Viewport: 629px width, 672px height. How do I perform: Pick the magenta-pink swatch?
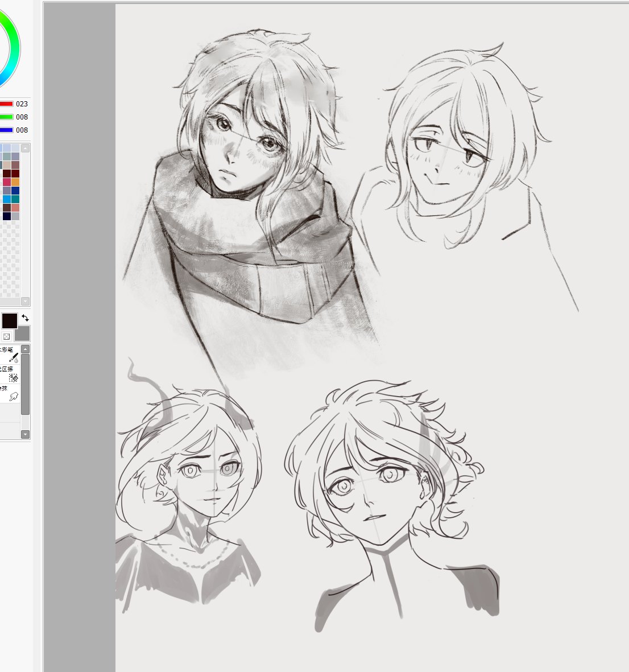coord(7,182)
